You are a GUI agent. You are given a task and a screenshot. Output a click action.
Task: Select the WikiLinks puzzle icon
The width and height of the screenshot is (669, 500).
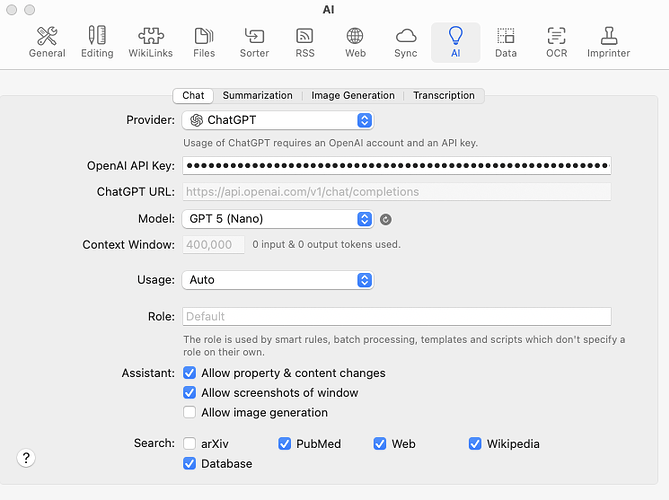150,43
